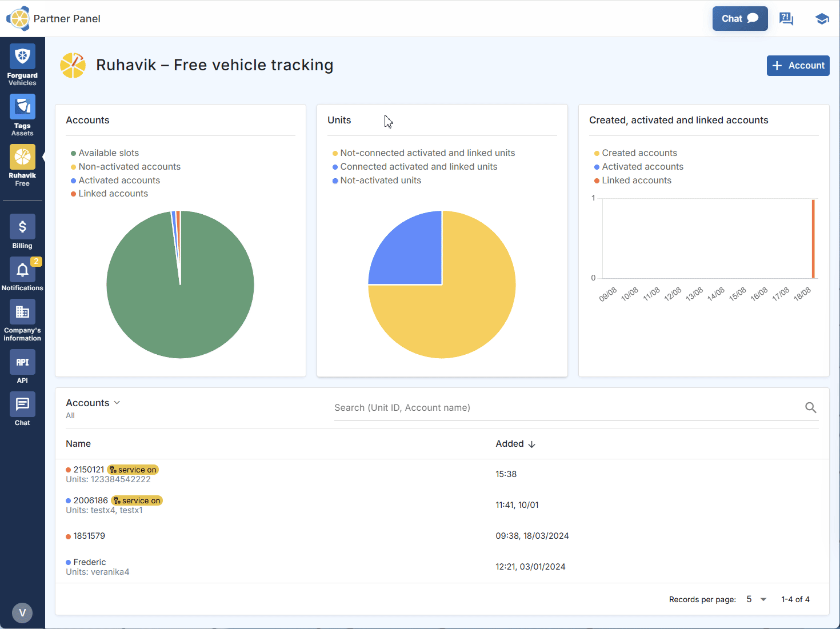This screenshot has width=840, height=629.
Task: Toggle Linked accounts series in bar chart
Action: 636,181
